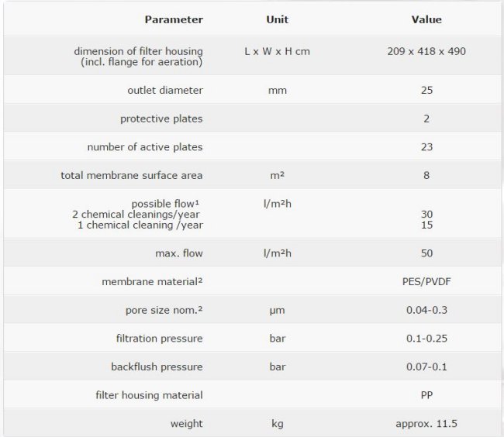
Task: Click the "Unit" column header
Action: [x=277, y=19]
